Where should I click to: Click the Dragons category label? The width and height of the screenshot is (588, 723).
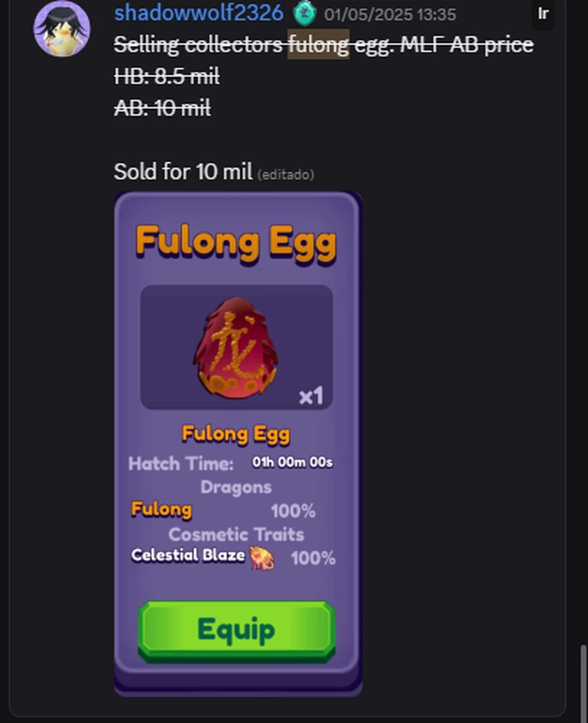pos(236,487)
